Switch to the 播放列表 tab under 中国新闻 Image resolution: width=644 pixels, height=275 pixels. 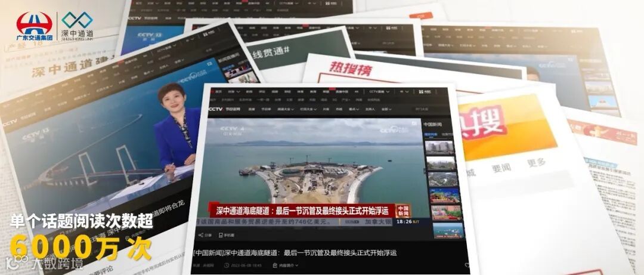point(431,135)
